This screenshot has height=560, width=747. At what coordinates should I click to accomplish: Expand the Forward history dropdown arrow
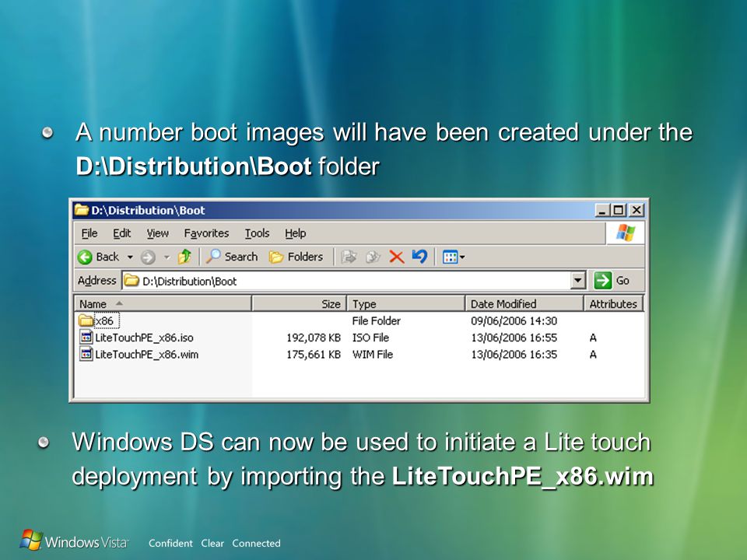pos(167,257)
